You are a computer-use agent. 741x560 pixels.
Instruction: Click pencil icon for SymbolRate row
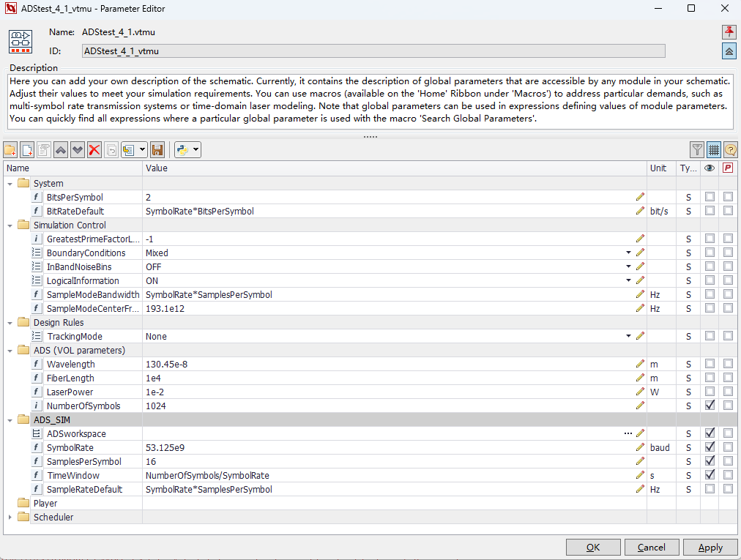[640, 447]
